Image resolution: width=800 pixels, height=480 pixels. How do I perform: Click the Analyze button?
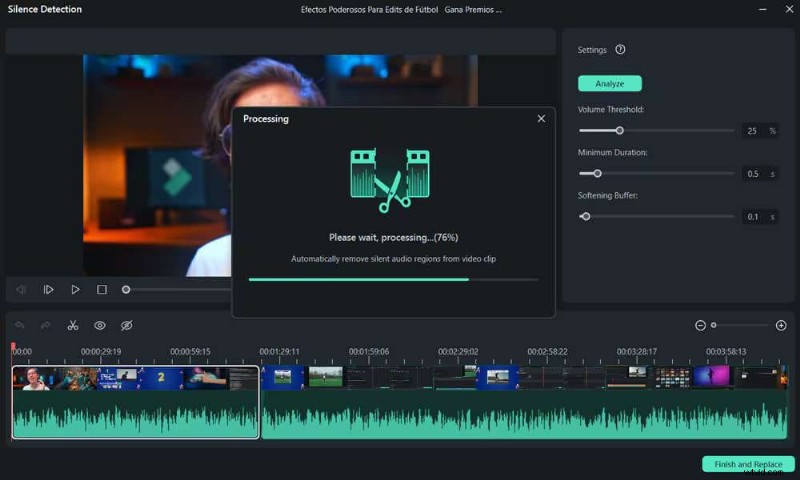point(610,84)
